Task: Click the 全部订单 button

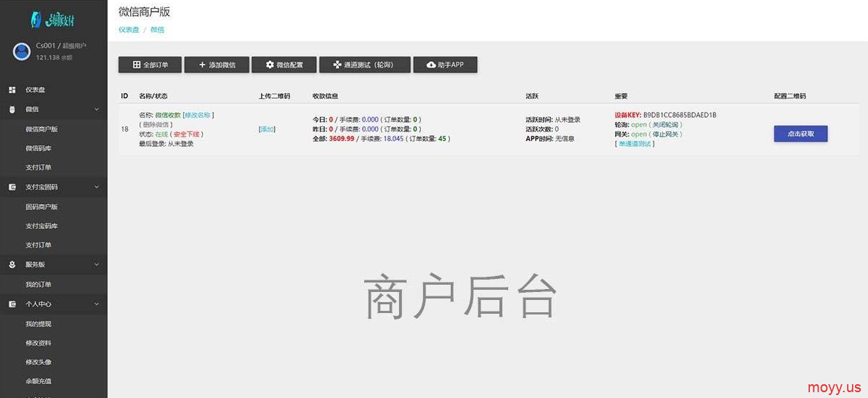Action: (150, 65)
